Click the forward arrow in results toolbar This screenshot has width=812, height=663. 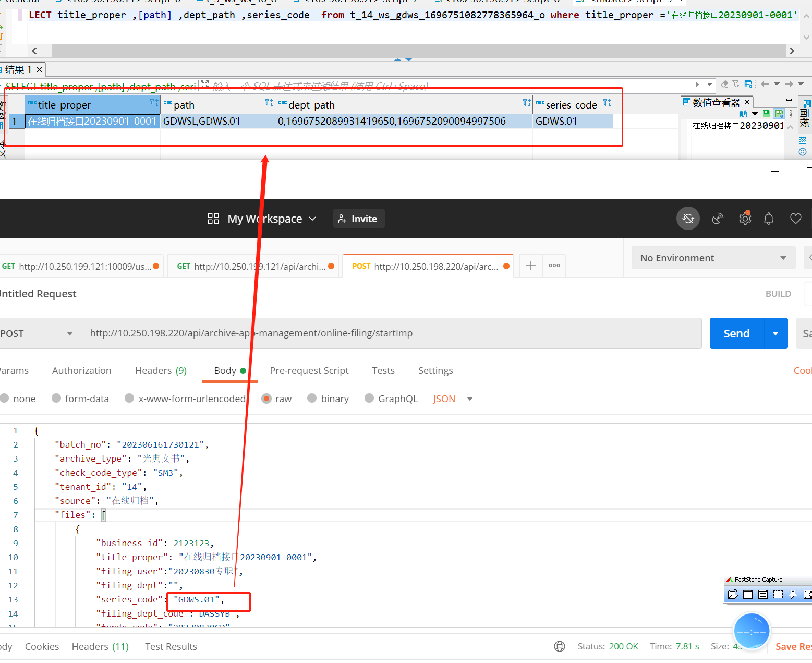click(789, 84)
